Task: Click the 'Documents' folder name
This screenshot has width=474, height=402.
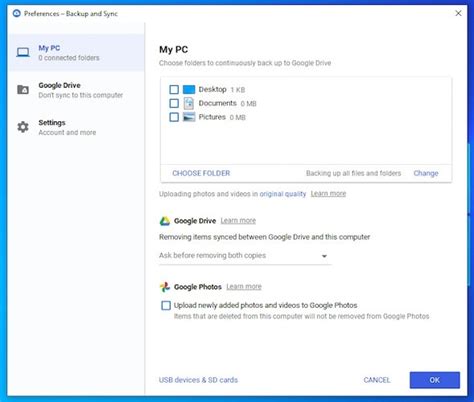Action: (x=217, y=103)
